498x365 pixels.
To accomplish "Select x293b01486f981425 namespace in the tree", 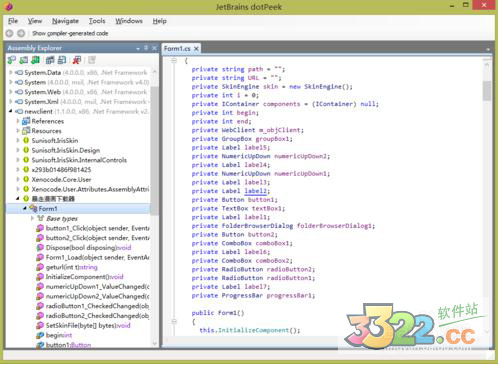I will coord(61,170).
